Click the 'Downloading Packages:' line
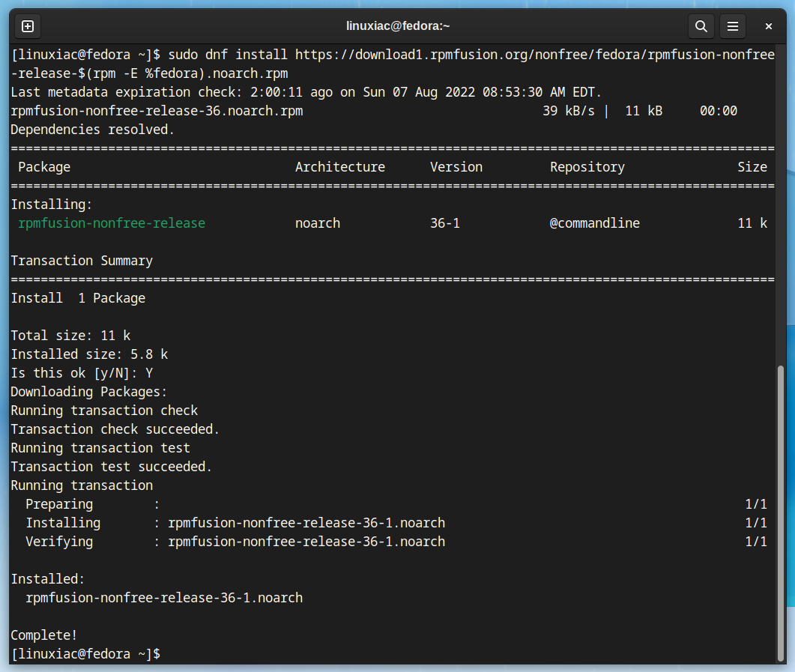The height and width of the screenshot is (672, 795). pos(88,392)
